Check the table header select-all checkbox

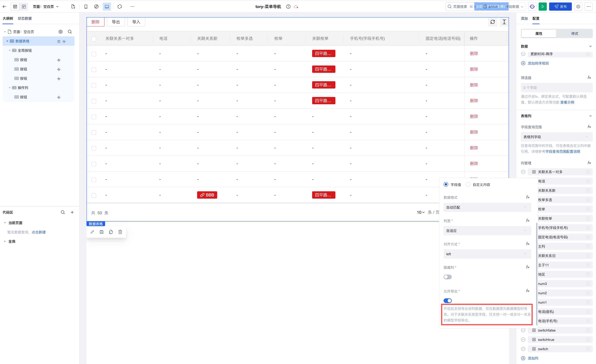pos(94,39)
